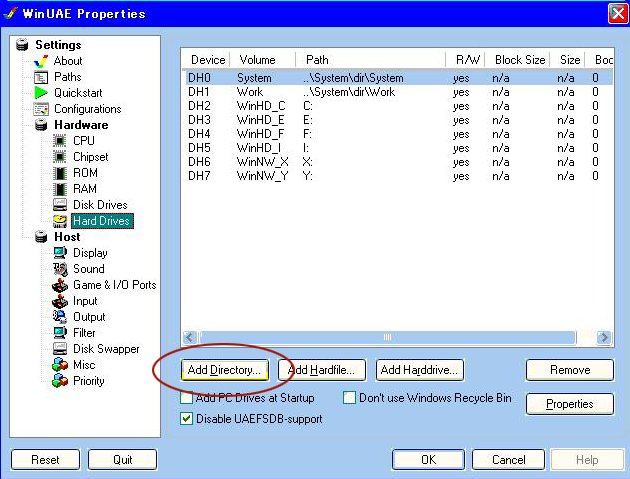630x479 pixels.
Task: Select CPU under Hardware
Action: 84,141
